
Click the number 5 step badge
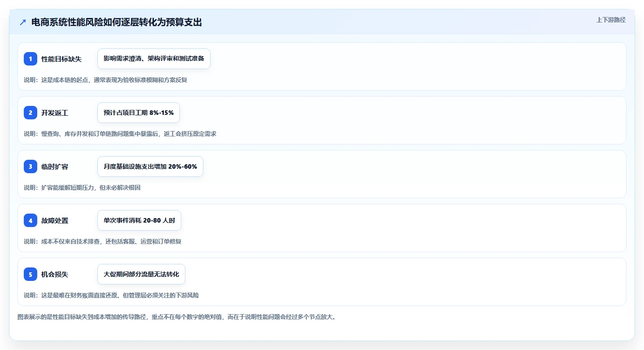tap(31, 274)
